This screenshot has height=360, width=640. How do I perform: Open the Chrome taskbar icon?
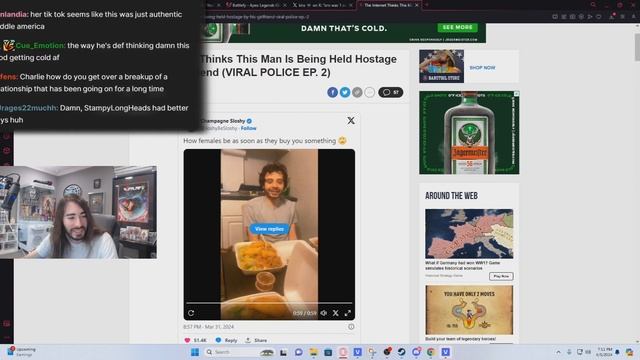tap(431, 352)
